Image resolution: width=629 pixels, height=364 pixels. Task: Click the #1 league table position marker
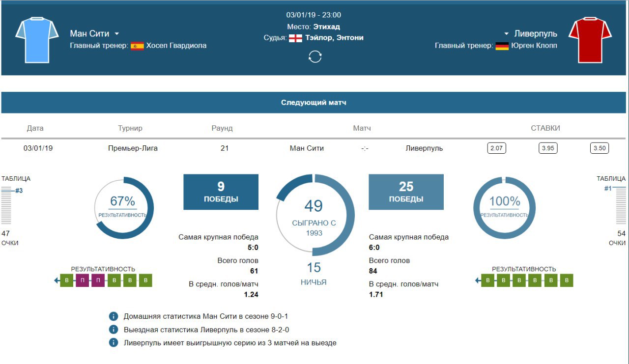click(x=608, y=188)
